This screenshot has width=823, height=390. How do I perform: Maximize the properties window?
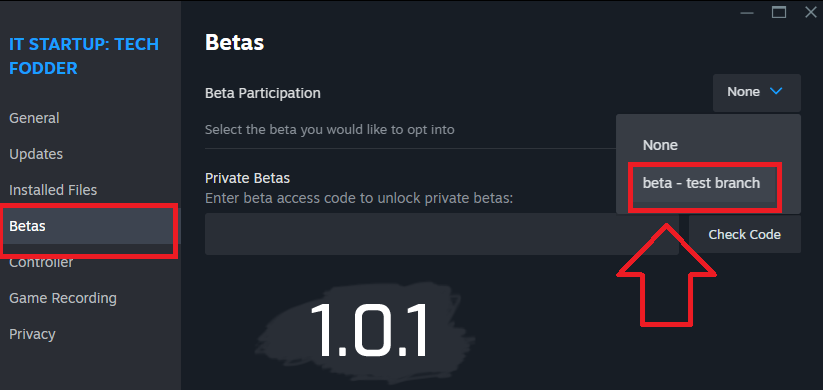(779, 12)
